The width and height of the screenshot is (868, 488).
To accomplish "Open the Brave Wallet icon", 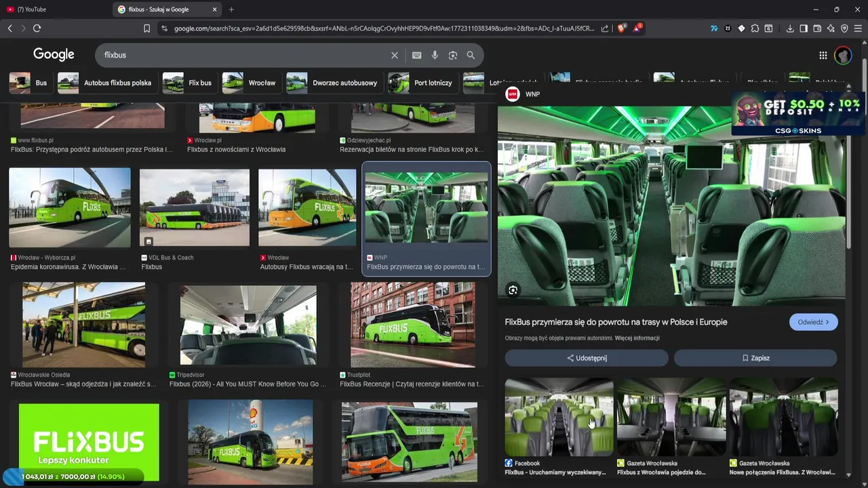I will click(x=817, y=28).
